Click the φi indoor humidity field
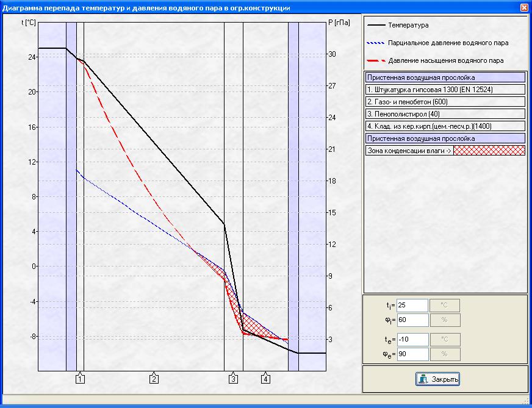The height and width of the screenshot is (408, 532). [412, 320]
